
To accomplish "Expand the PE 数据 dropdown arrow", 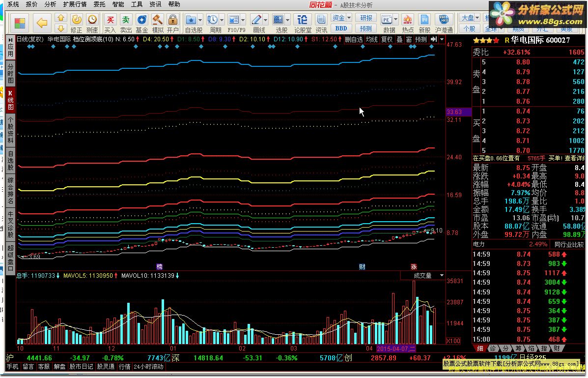I will tap(395, 20).
